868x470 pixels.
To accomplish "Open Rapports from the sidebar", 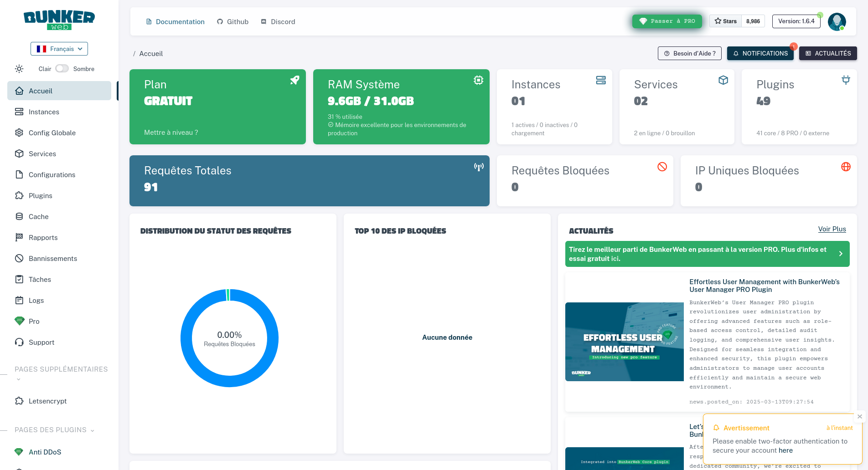I will click(x=43, y=237).
